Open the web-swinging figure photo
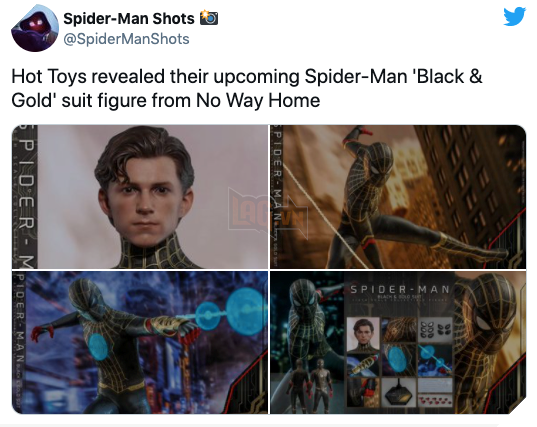Screen dimensions: 537x427 pos(398,197)
